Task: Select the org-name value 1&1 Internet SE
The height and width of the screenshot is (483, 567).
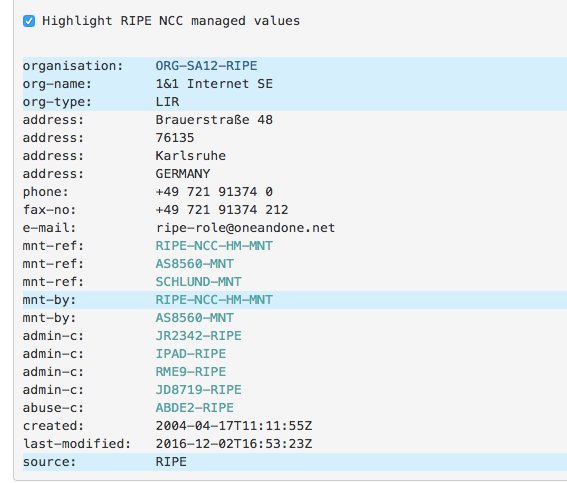Action: coord(214,84)
